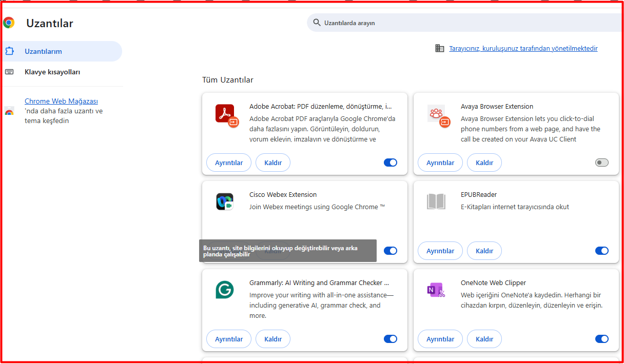Image resolution: width=624 pixels, height=364 pixels.
Task: Click the OneNote Web Clipper icon
Action: coord(436,290)
